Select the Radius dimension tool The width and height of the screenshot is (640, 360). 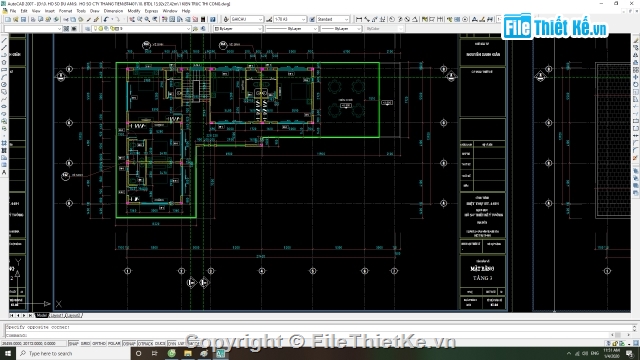tap(392, 19)
